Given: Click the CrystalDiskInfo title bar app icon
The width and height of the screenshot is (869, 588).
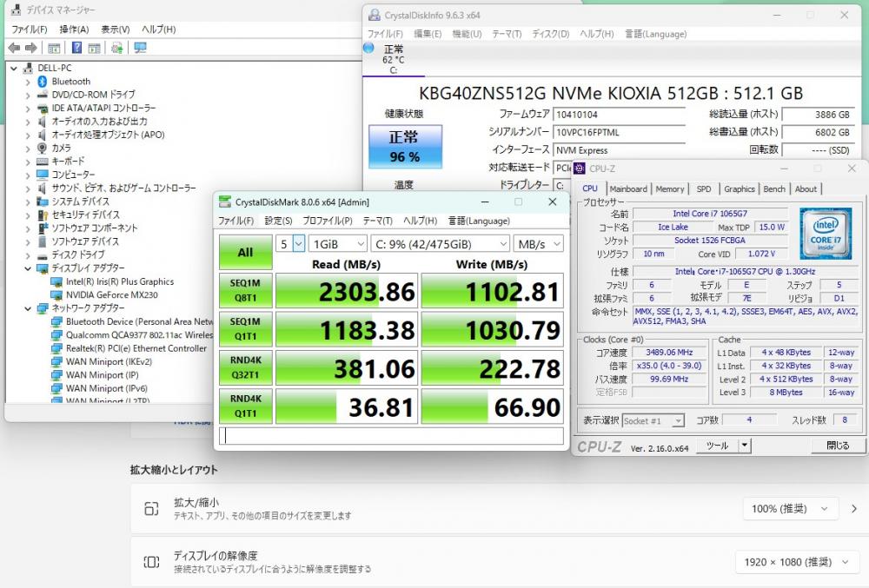Looking at the screenshot, I should coord(375,15).
